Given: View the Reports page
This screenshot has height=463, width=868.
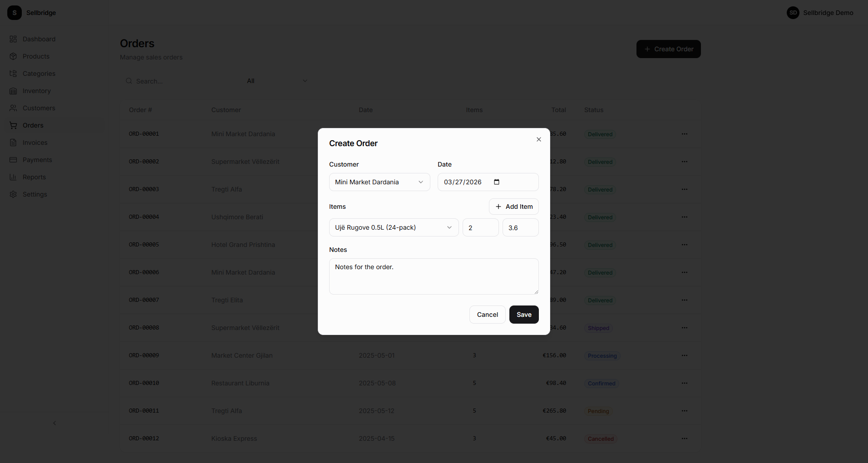Looking at the screenshot, I should pos(34,177).
